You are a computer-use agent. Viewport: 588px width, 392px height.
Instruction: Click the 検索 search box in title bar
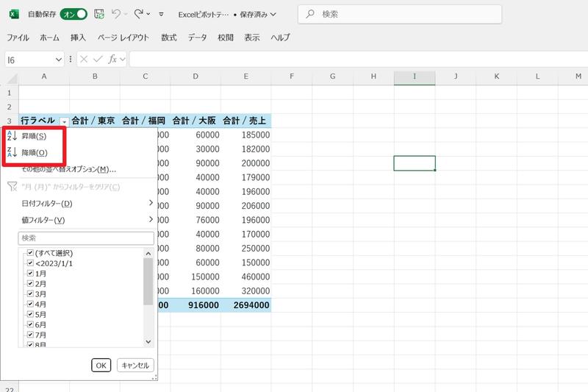(400, 14)
